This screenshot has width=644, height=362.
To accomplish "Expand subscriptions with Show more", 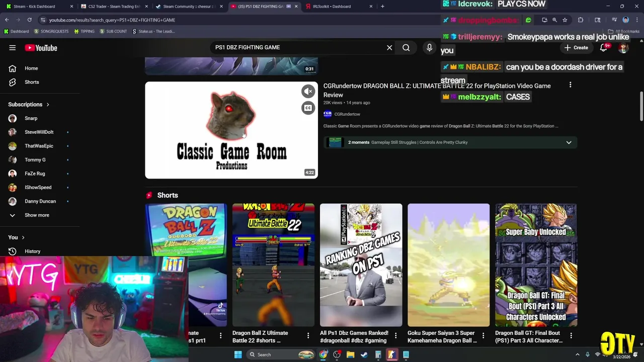I will click(x=36, y=215).
